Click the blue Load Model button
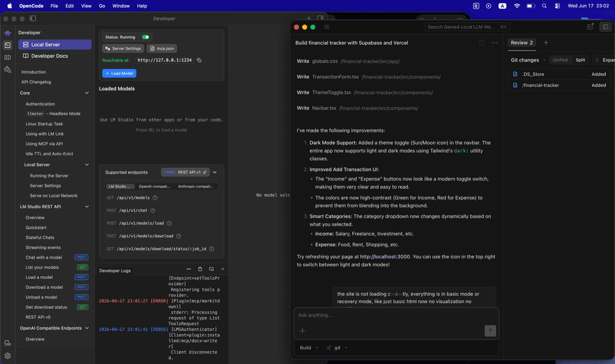Viewport: 615px width, 364px height. click(119, 73)
